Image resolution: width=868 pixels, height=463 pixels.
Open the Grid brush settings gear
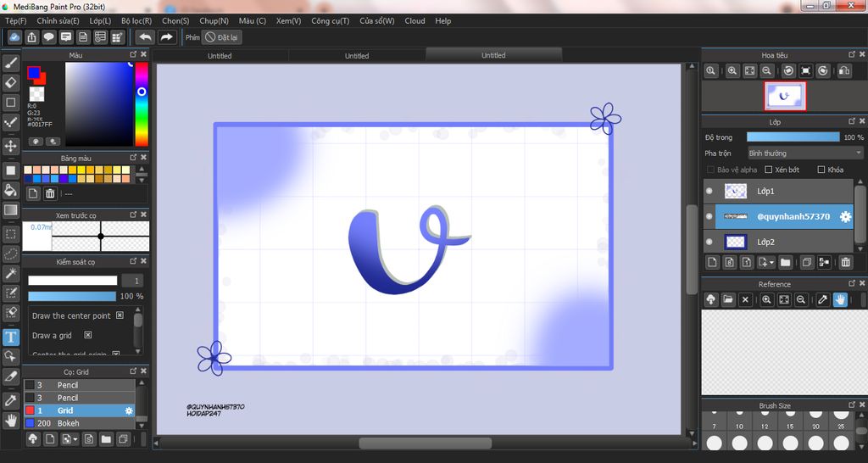(x=129, y=411)
